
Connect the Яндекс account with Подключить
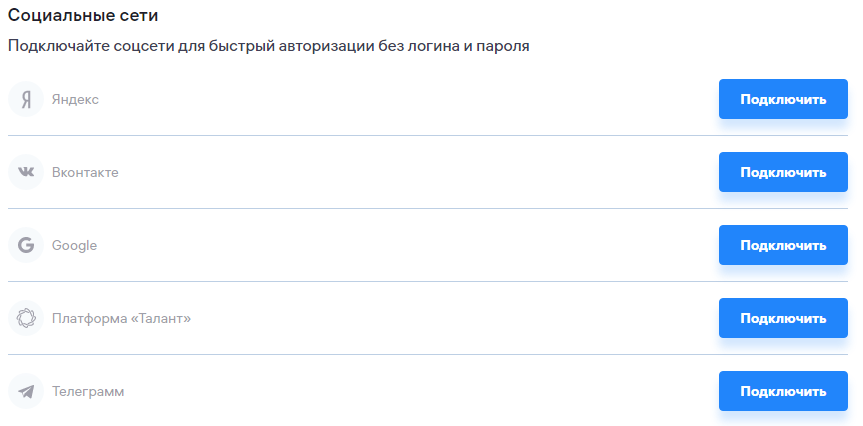pyautogui.click(x=783, y=99)
